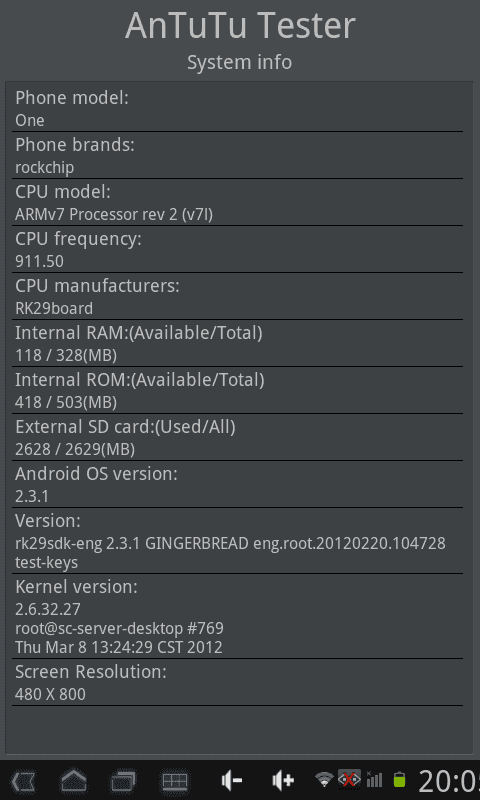The height and width of the screenshot is (800, 480).
Task: Select the CPU frequency 911.50 row
Action: tap(237, 249)
